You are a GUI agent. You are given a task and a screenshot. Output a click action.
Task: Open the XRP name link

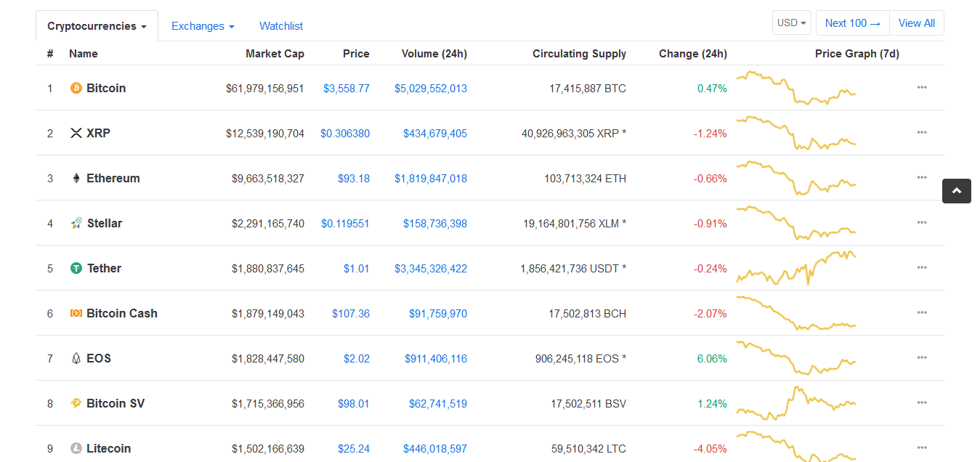[98, 133]
